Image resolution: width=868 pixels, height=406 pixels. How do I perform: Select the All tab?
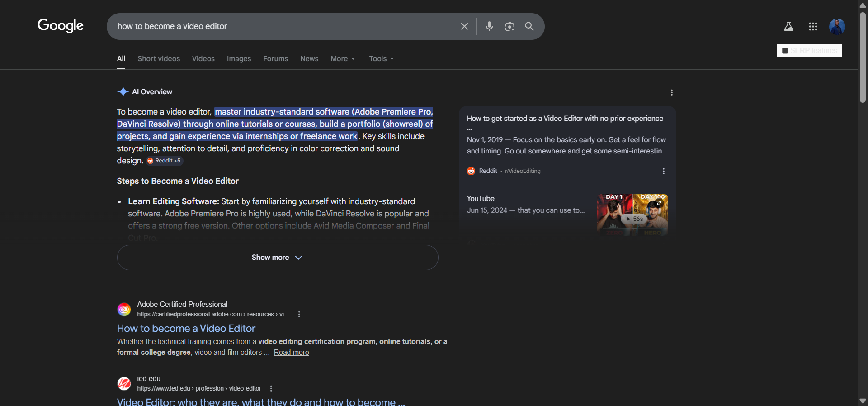[x=121, y=59]
